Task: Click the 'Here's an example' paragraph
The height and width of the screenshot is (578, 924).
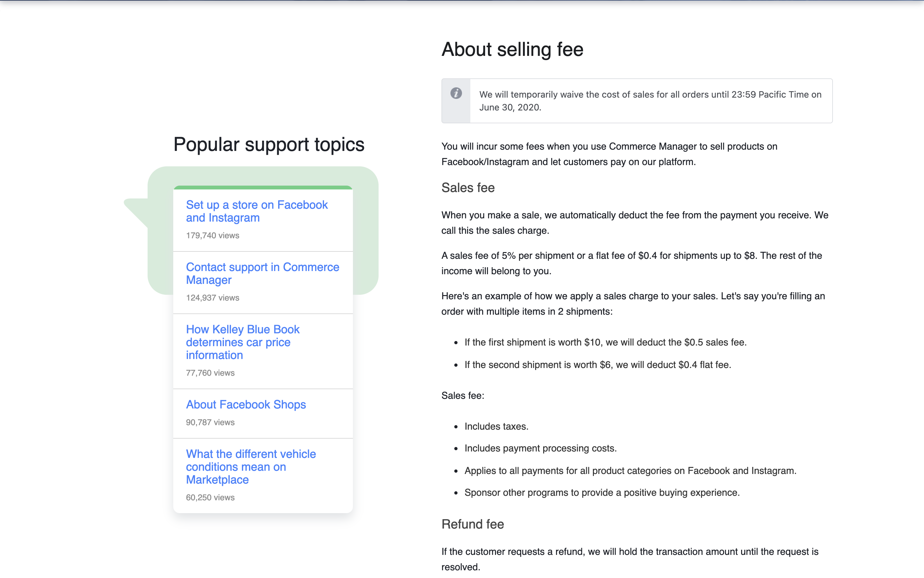Action: [633, 304]
